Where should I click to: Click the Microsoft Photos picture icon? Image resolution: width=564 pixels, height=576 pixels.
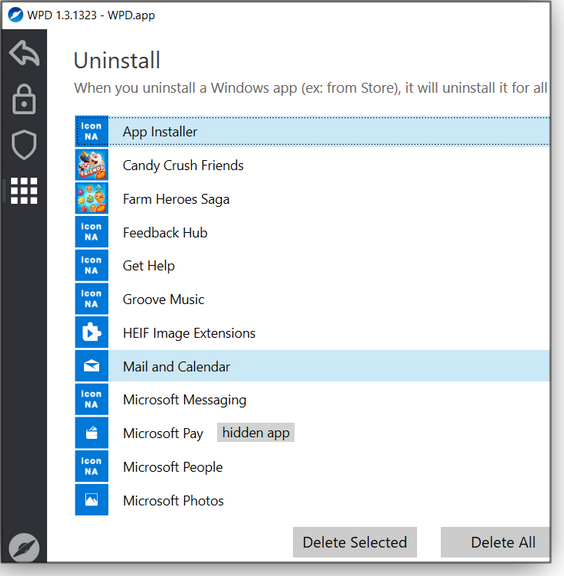(x=92, y=500)
